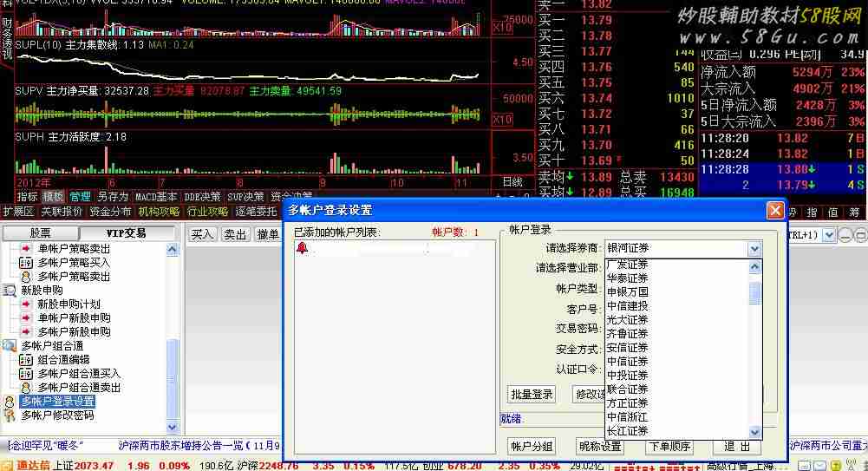Click the yellow tray icon in the bottom status bar
The height and width of the screenshot is (471, 868).
836,466
